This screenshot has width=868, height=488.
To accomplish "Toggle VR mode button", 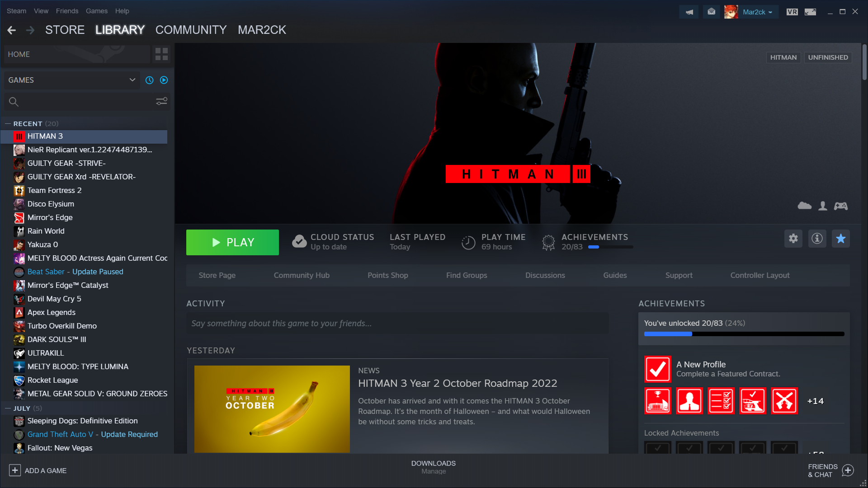I will 792,12.
